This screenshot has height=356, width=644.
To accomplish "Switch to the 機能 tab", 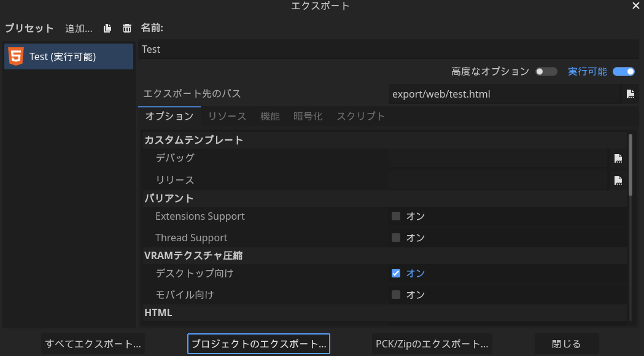I will click(x=270, y=116).
